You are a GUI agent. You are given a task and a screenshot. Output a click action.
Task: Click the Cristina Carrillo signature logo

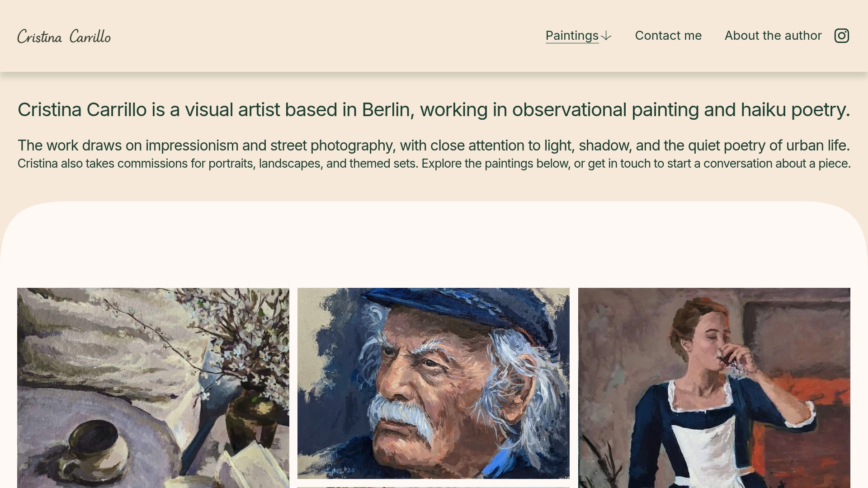pyautogui.click(x=64, y=36)
